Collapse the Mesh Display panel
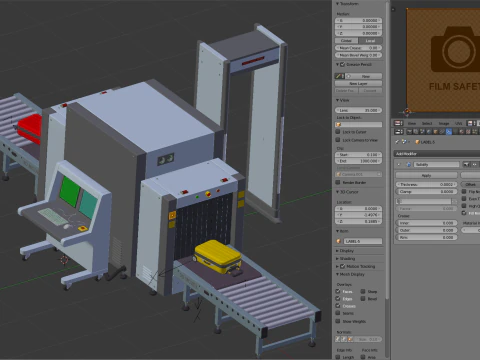 [337, 274]
